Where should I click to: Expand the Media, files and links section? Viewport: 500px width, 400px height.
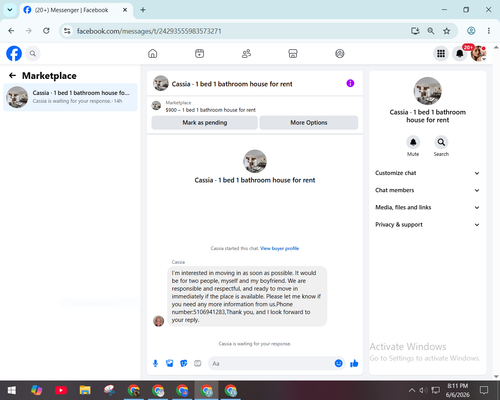tap(428, 207)
